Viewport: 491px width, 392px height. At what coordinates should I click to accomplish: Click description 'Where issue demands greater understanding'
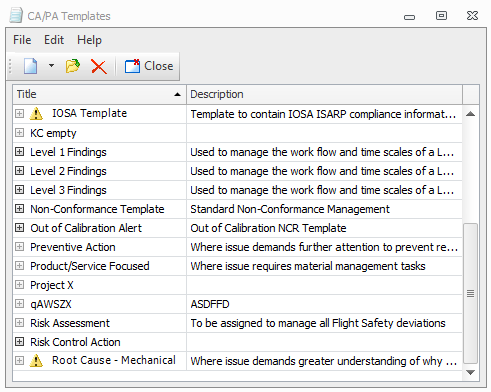click(x=323, y=361)
